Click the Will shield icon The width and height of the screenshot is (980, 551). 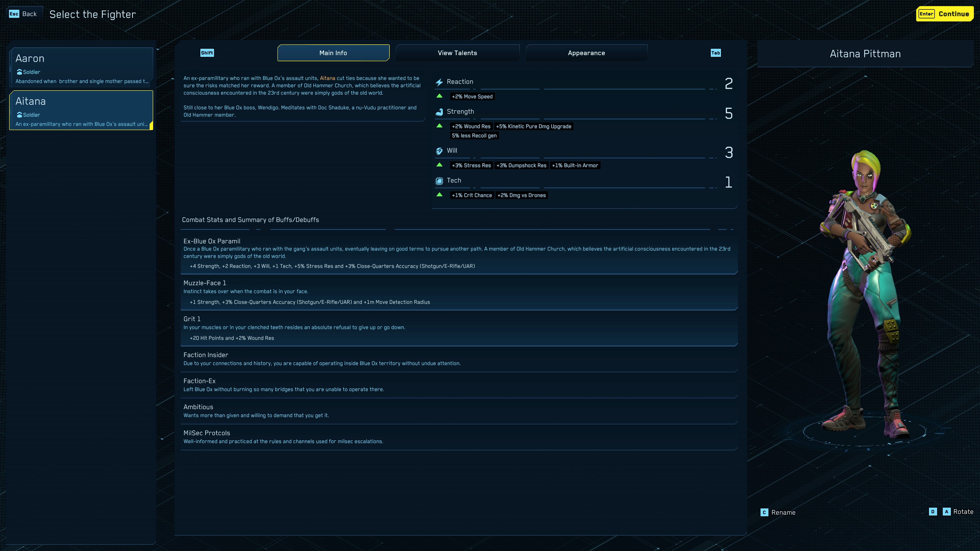tap(439, 151)
